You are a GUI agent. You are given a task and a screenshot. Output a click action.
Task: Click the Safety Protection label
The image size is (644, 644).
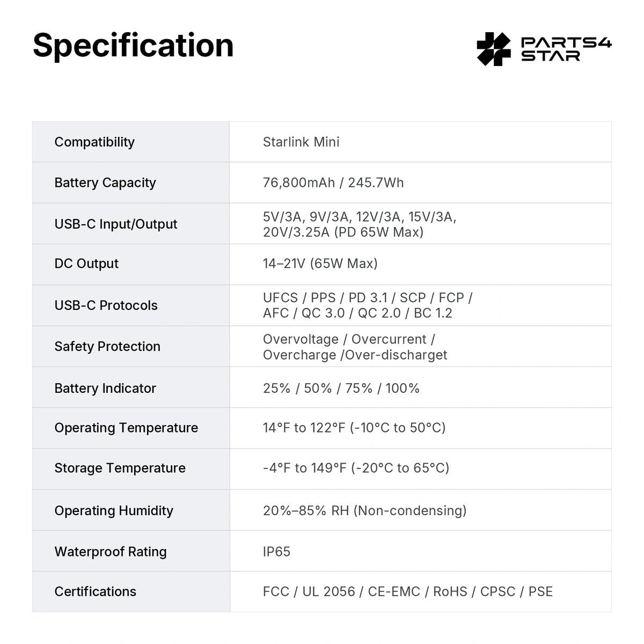pos(107,346)
